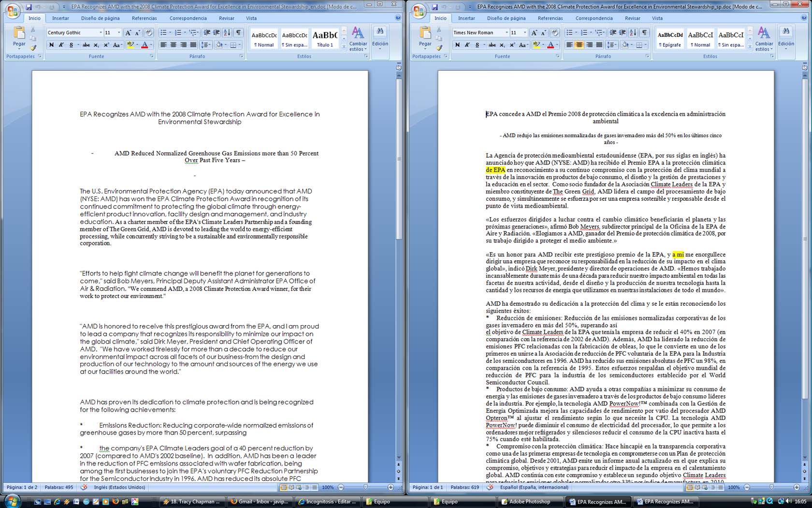
Task: Toggle Italic in left window
Action: [x=61, y=45]
